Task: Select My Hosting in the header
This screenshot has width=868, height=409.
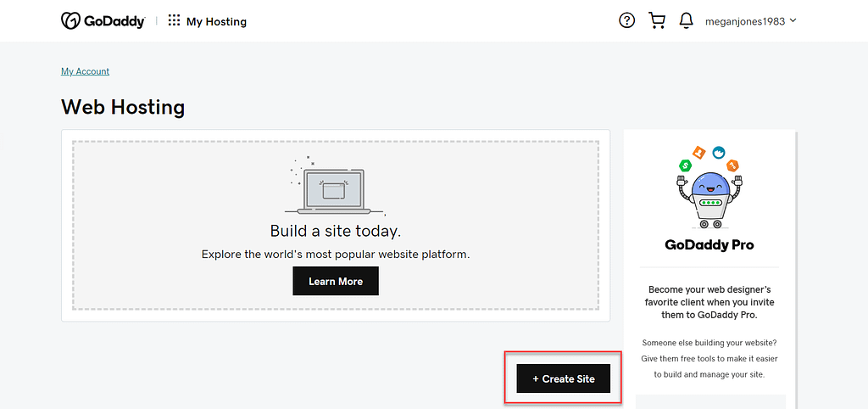Action: (x=216, y=21)
